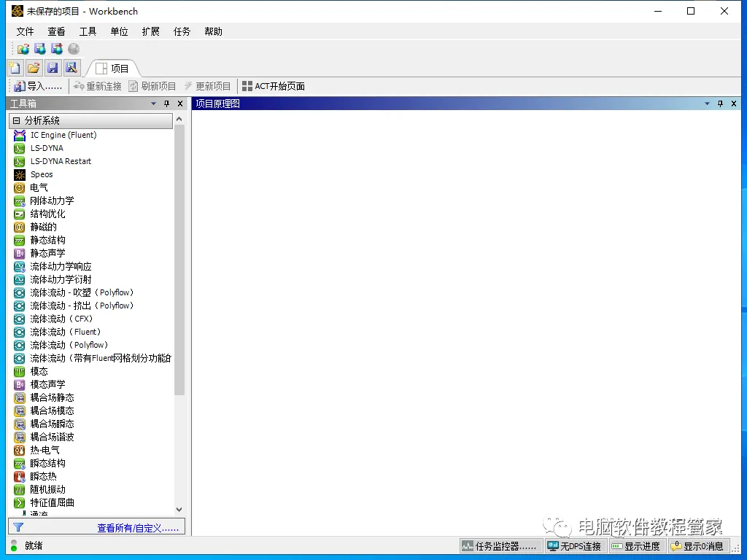This screenshot has height=560, width=747.
Task: Open the 查看 menu
Action: (56, 31)
